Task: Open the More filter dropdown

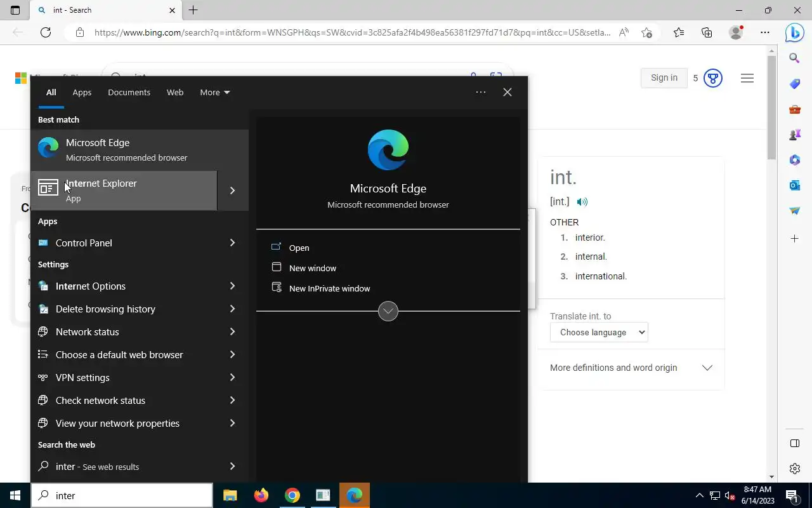Action: (x=215, y=92)
